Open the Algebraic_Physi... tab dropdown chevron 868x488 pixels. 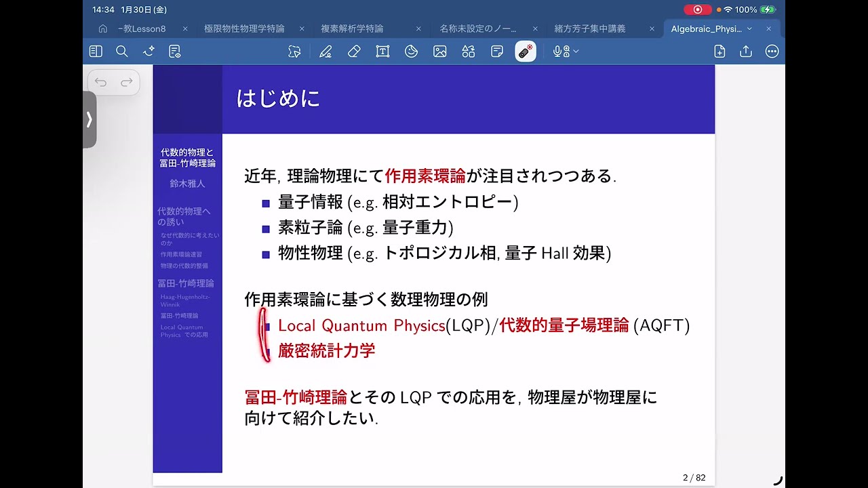coord(749,29)
